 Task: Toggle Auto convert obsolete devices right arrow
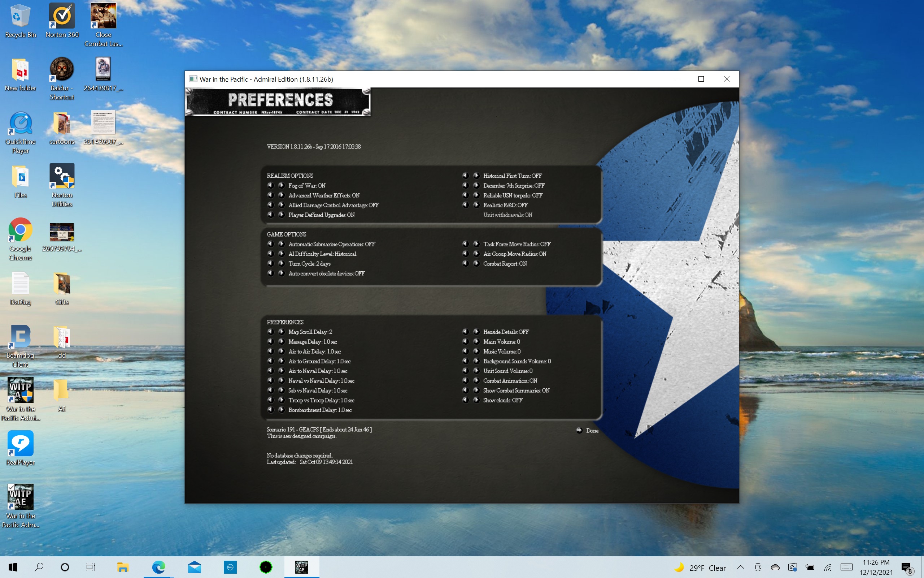point(282,273)
